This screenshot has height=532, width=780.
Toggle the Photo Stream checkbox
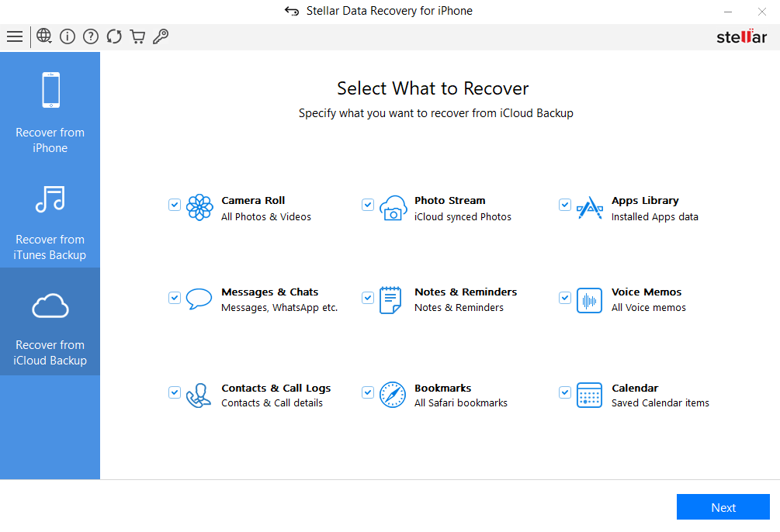coord(368,205)
